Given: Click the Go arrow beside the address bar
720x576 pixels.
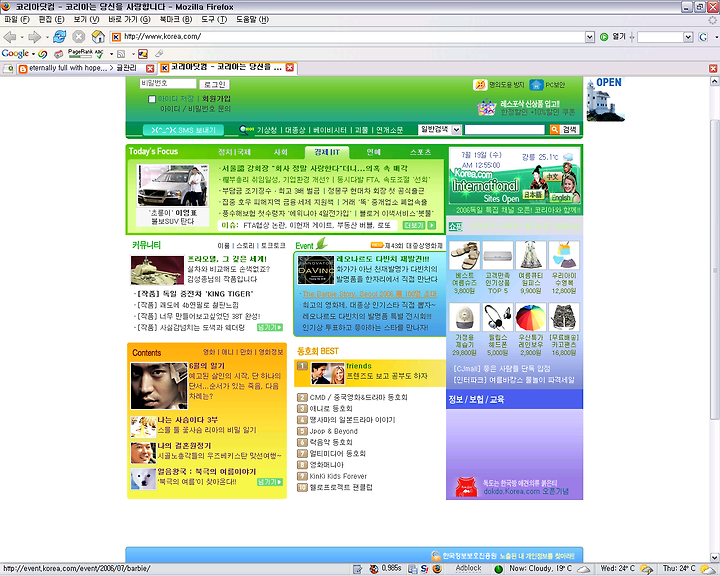Looking at the screenshot, I should [604, 37].
